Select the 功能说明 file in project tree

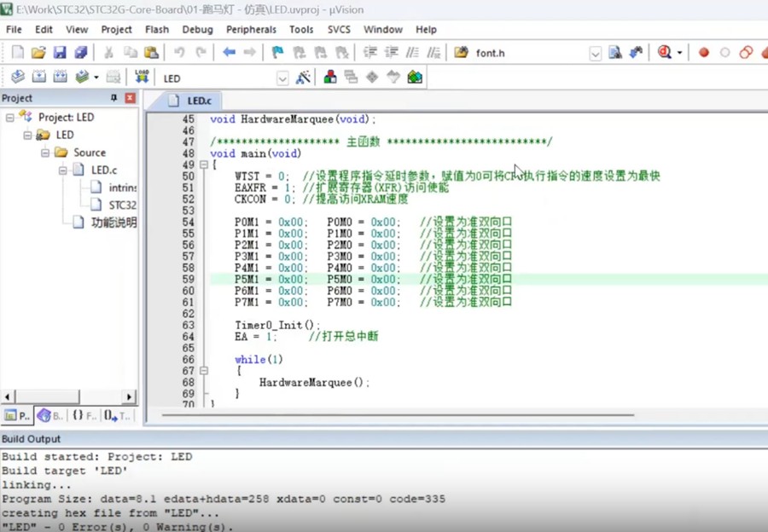(113, 223)
